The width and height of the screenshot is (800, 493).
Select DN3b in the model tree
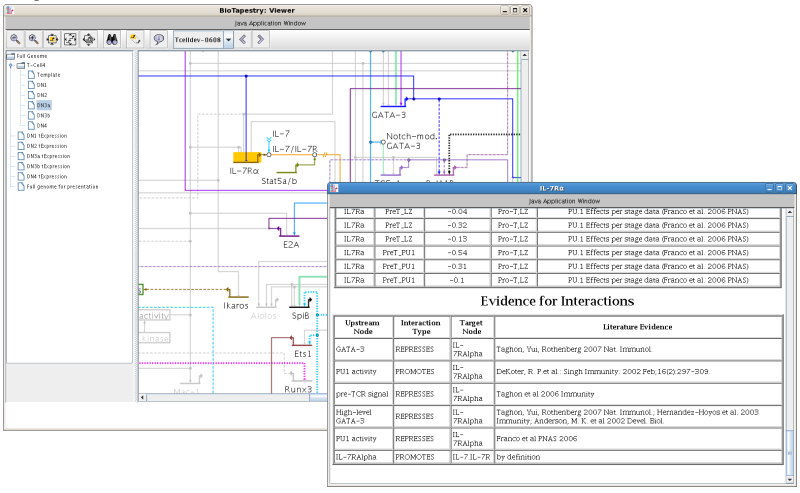[x=43, y=115]
